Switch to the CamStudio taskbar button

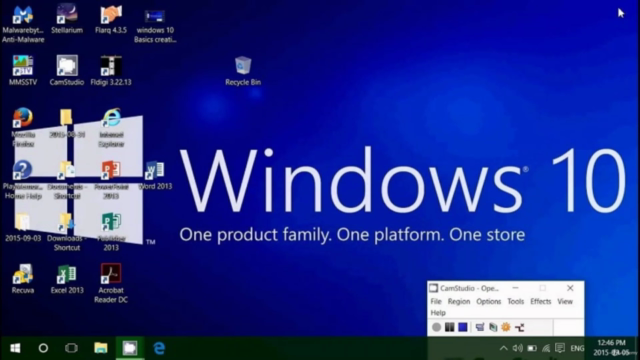(130, 348)
